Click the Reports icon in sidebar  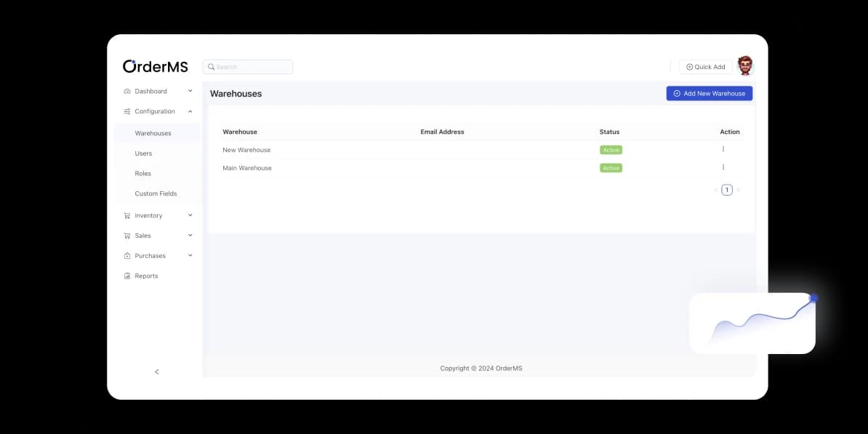[x=127, y=276]
